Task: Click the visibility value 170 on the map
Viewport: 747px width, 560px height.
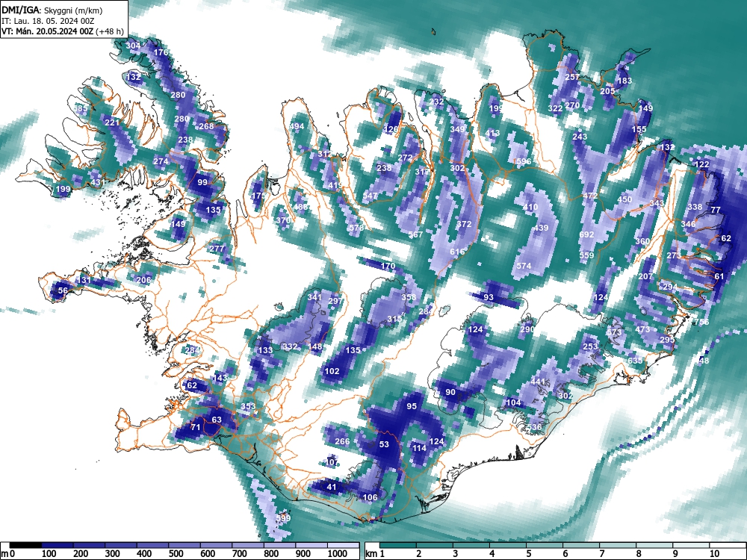Action: (388, 267)
